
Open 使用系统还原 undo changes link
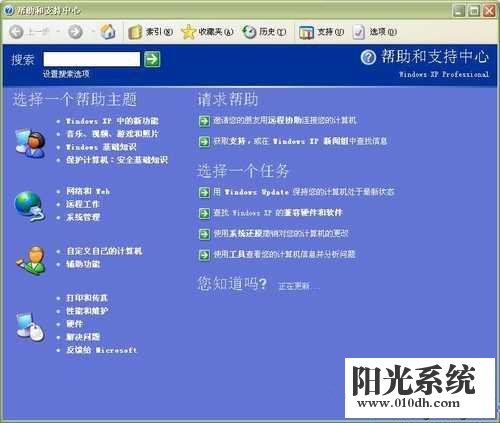[x=281, y=233]
